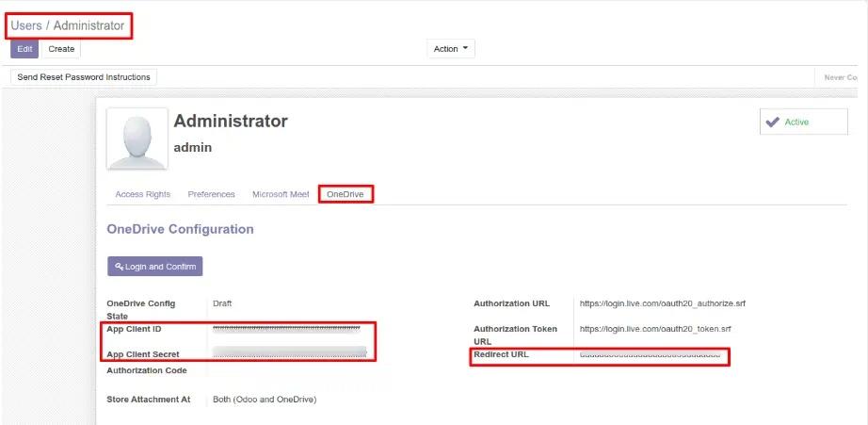868x425 pixels.
Task: Toggle the Active status button
Action: pos(804,122)
